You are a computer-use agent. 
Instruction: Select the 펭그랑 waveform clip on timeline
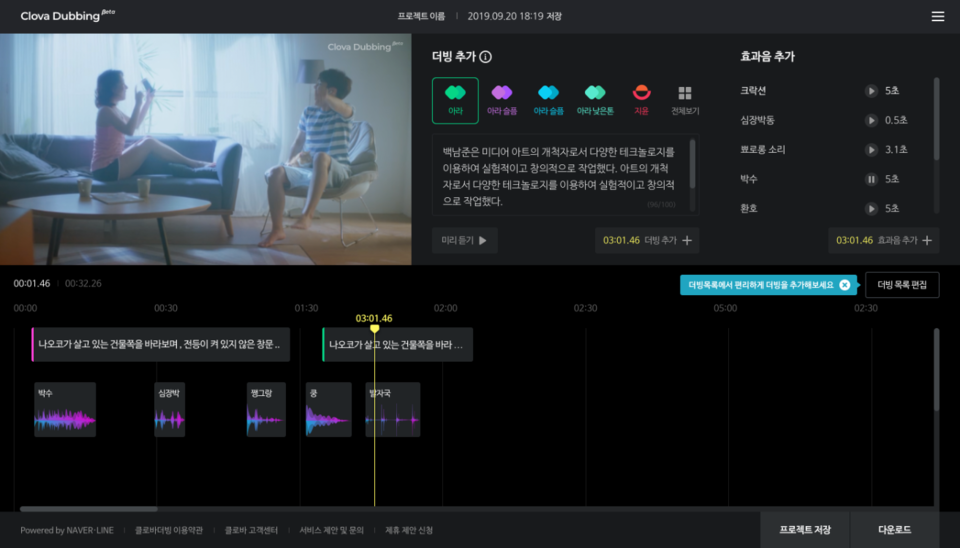(x=266, y=410)
